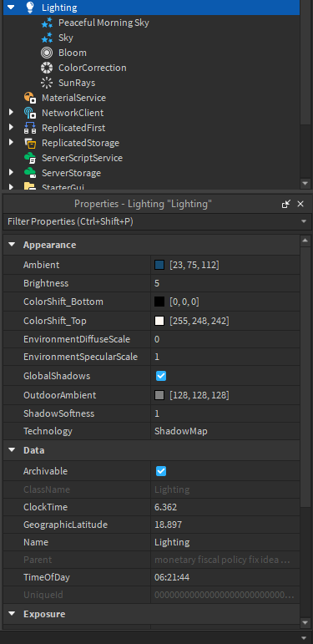Edit the GeographicLatitude value 18.897
Image resolution: width=313 pixels, height=644 pixels.
point(225,525)
